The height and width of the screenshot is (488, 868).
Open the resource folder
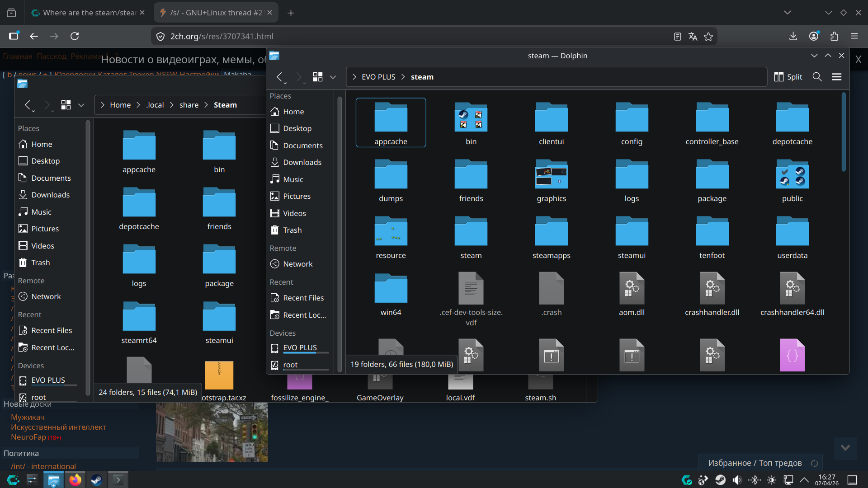pyautogui.click(x=391, y=236)
